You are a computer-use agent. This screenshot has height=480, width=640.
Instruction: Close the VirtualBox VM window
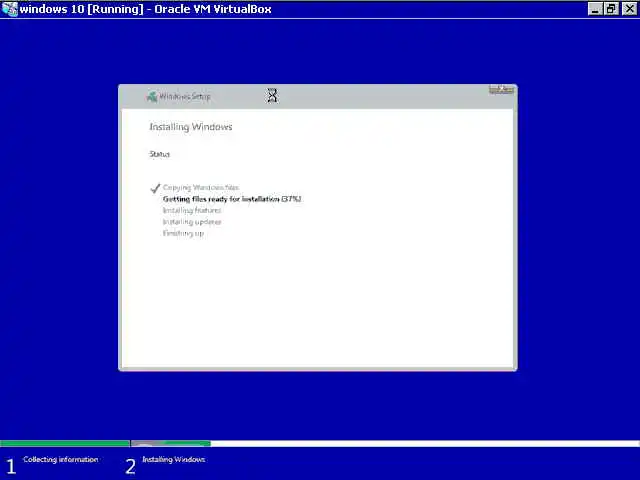pyautogui.click(x=629, y=9)
